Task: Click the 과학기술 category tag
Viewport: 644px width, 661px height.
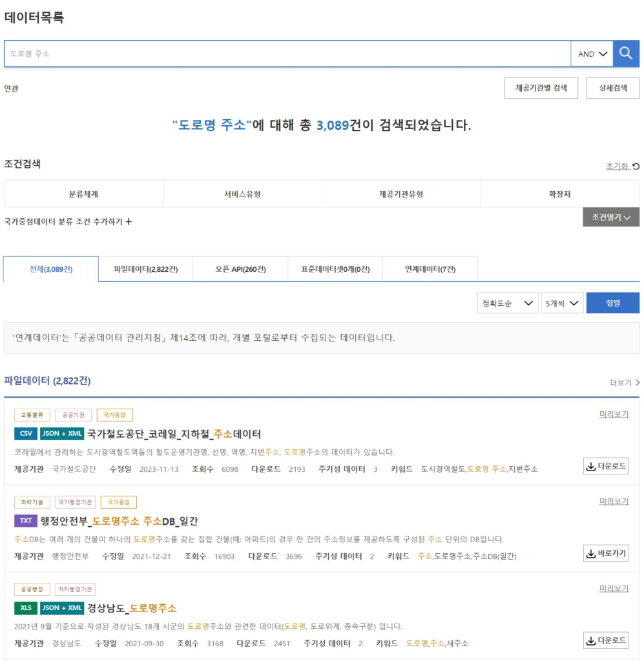Action: (32, 502)
